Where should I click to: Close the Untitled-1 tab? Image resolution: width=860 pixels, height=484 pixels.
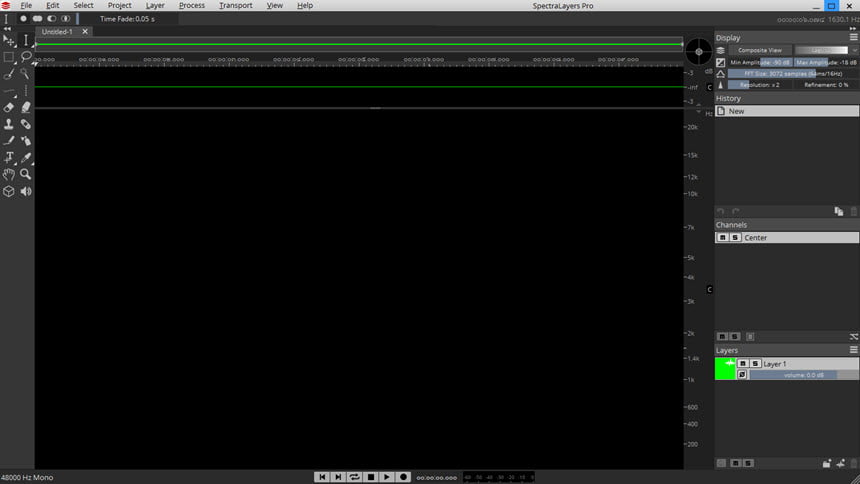(x=85, y=32)
